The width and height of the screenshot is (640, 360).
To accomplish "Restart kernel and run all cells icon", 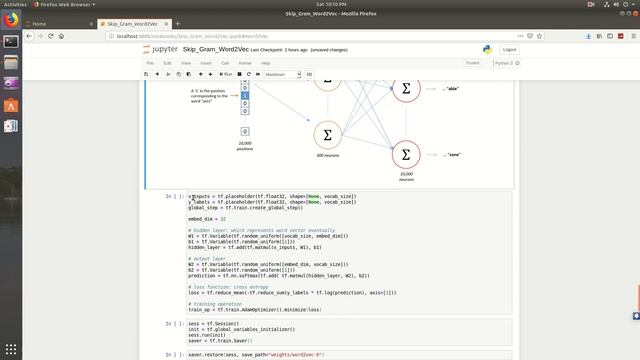I will 258,74.
